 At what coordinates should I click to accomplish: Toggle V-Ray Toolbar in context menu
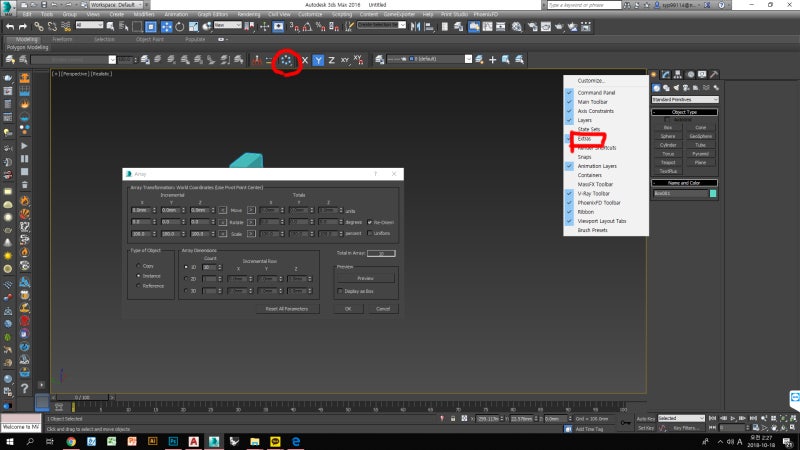click(x=593, y=194)
